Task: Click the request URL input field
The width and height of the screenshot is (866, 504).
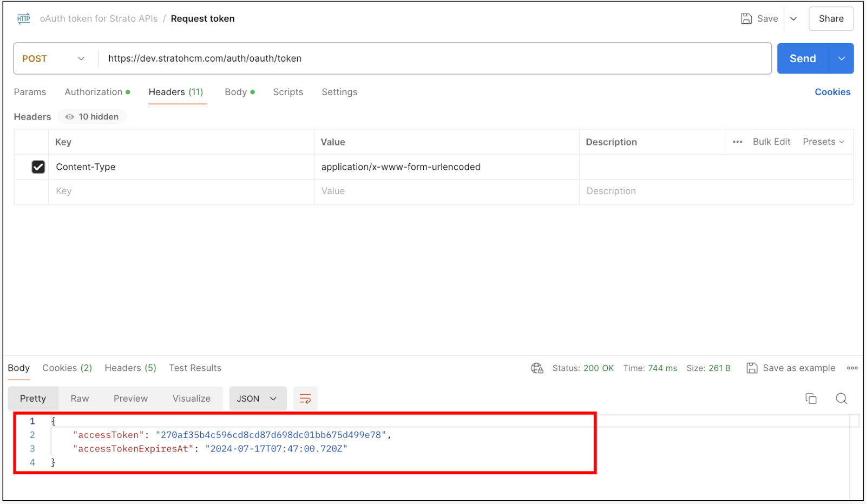Action: click(x=433, y=58)
